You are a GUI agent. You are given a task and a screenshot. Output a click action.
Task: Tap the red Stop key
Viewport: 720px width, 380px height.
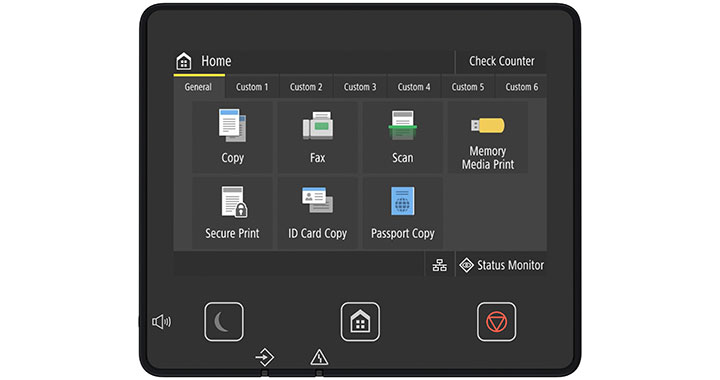496,322
